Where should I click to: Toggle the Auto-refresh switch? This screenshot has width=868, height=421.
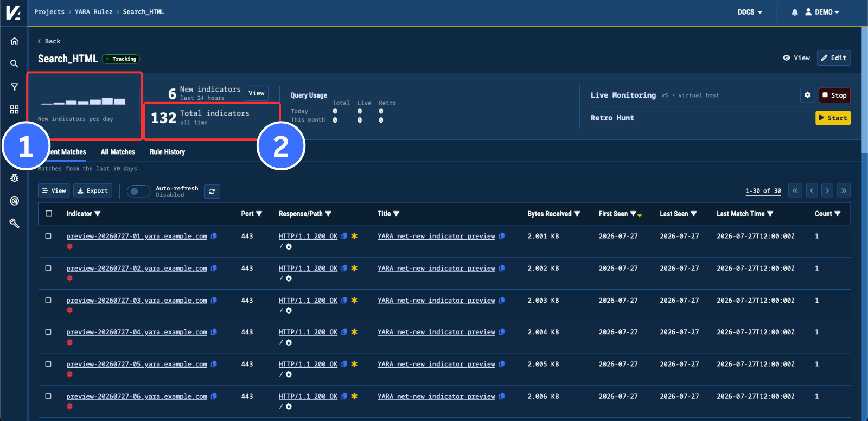coord(138,192)
